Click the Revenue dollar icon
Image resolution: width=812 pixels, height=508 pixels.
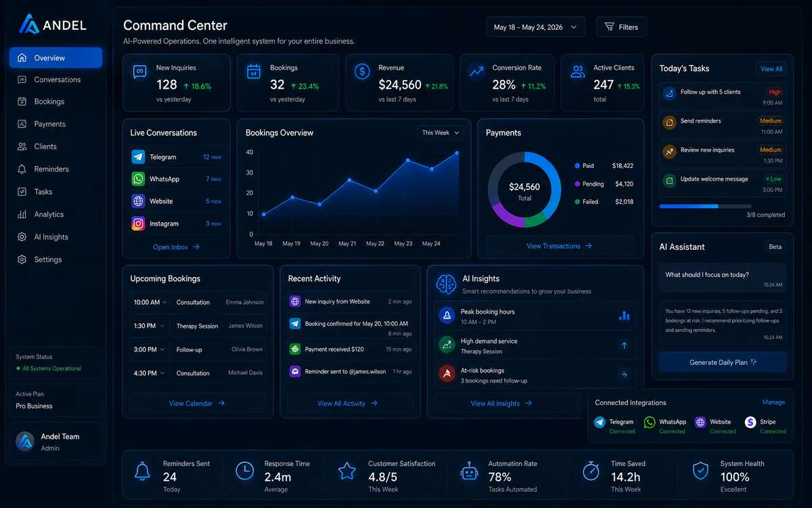click(x=363, y=72)
